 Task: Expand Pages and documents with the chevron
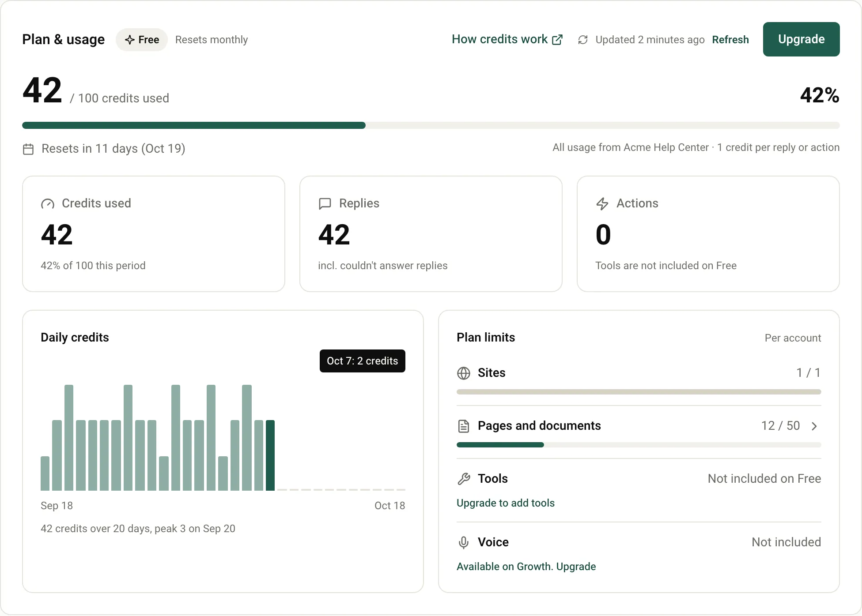tap(814, 426)
